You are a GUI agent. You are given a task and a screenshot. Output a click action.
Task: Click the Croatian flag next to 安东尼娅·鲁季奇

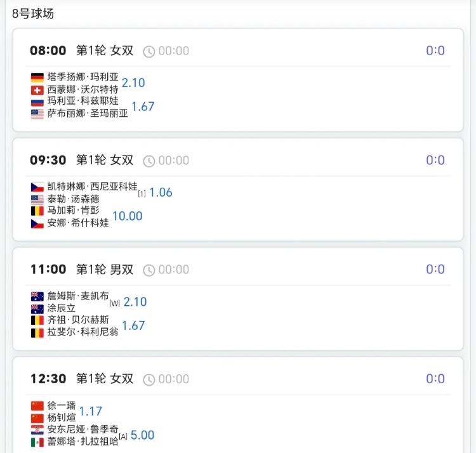coord(37,430)
